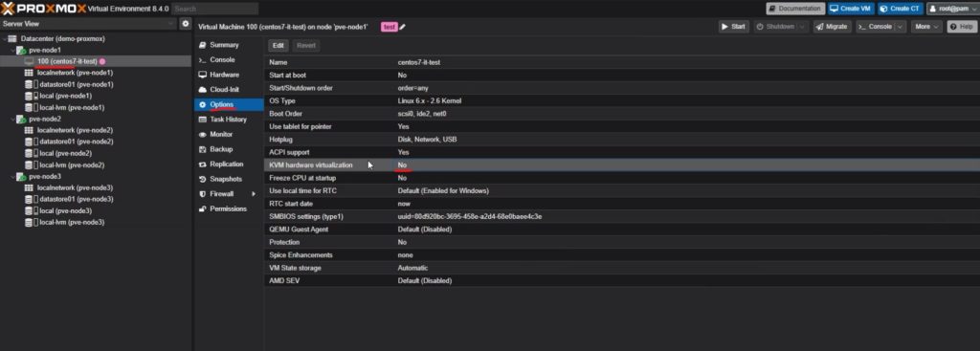Select VM 100 (centos7-it-test)
The image size is (980, 351).
coord(67,61)
